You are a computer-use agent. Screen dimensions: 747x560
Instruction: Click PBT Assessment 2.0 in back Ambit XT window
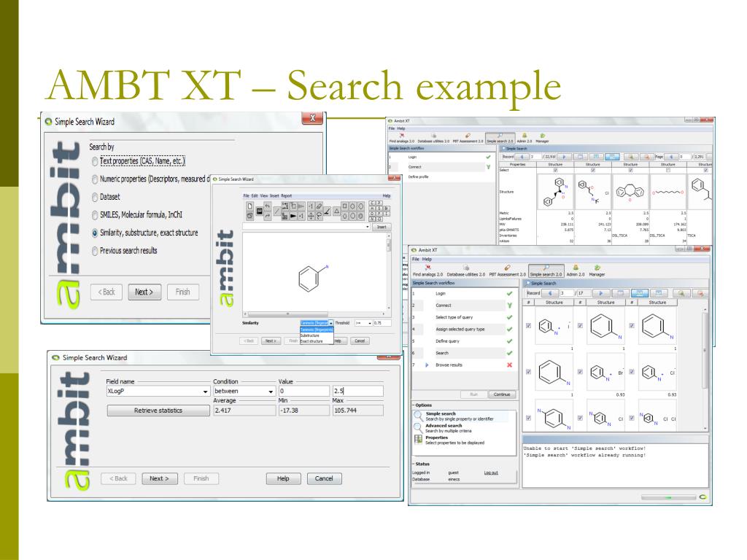coord(468,139)
